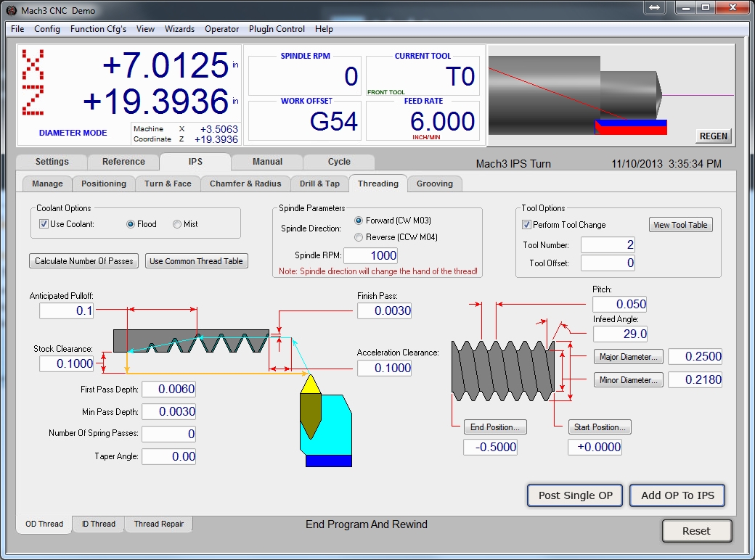Open the Config menu
The image size is (755, 560).
pos(47,29)
